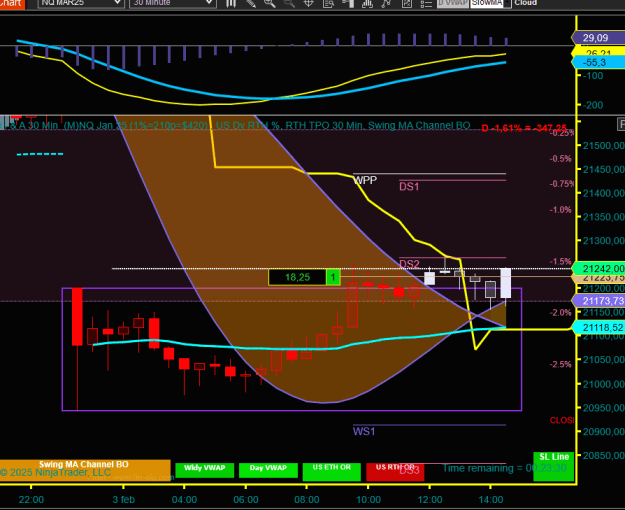Toggle the red US RTH OR button
This screenshot has height=510, width=625.
click(395, 472)
